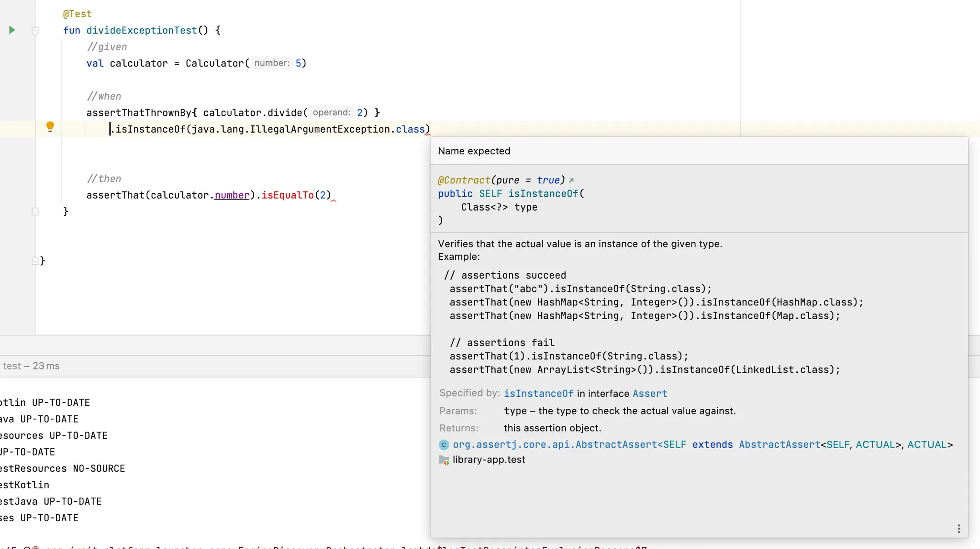Click the number: inlay hint in the Calculator constructor

pos(271,63)
